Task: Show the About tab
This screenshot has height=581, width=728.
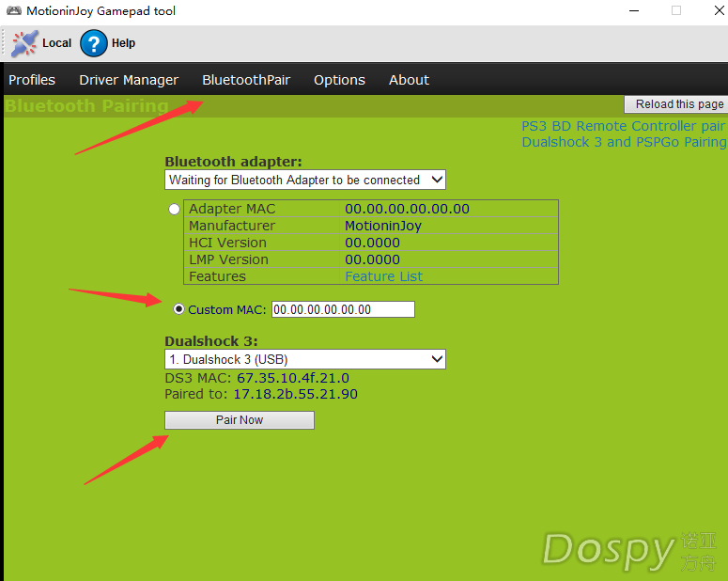Action: (409, 80)
